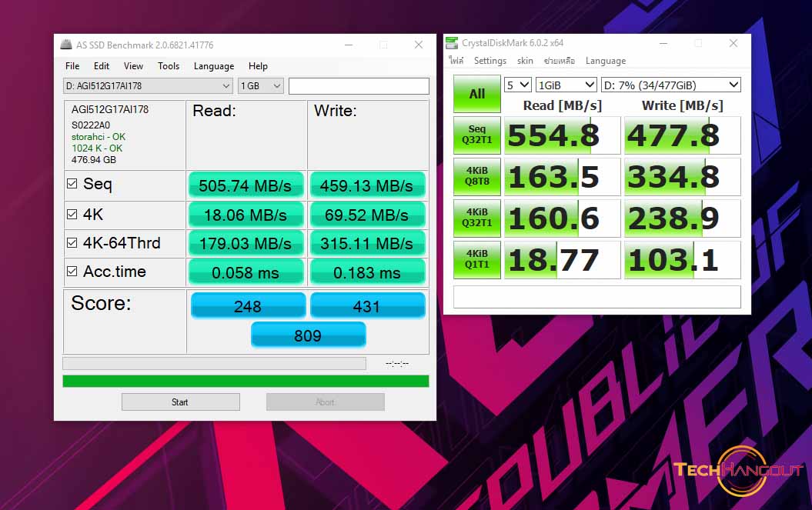Click the 1024 K - OK alignment status

[x=97, y=148]
